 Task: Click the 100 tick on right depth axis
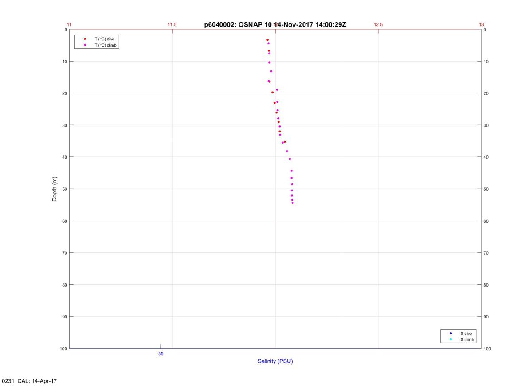pos(487,349)
